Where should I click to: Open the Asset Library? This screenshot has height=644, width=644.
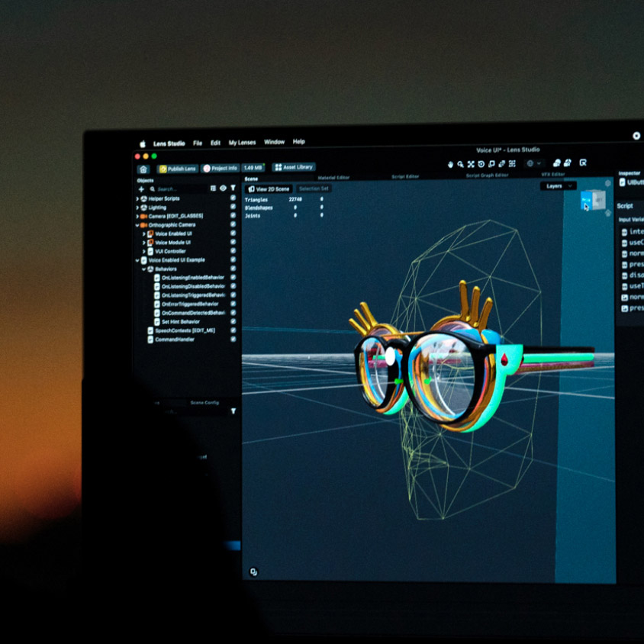tap(294, 167)
